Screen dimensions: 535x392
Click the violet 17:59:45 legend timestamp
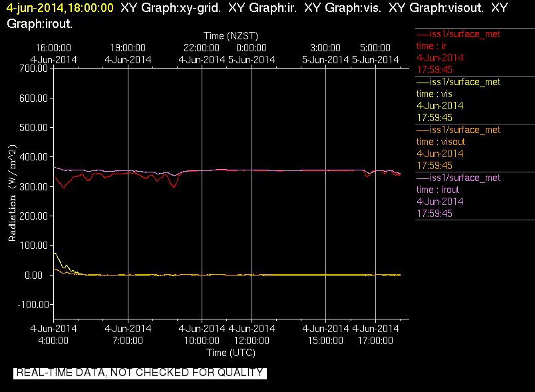pos(435,214)
